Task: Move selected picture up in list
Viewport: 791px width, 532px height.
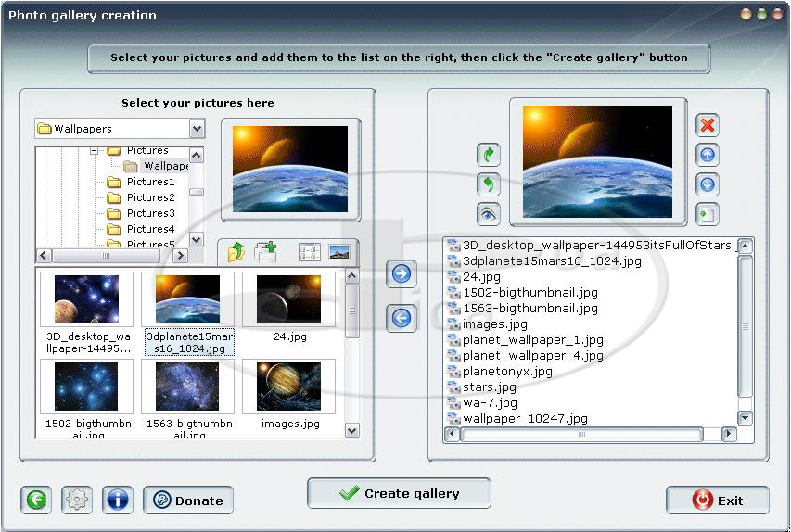Action: point(708,155)
